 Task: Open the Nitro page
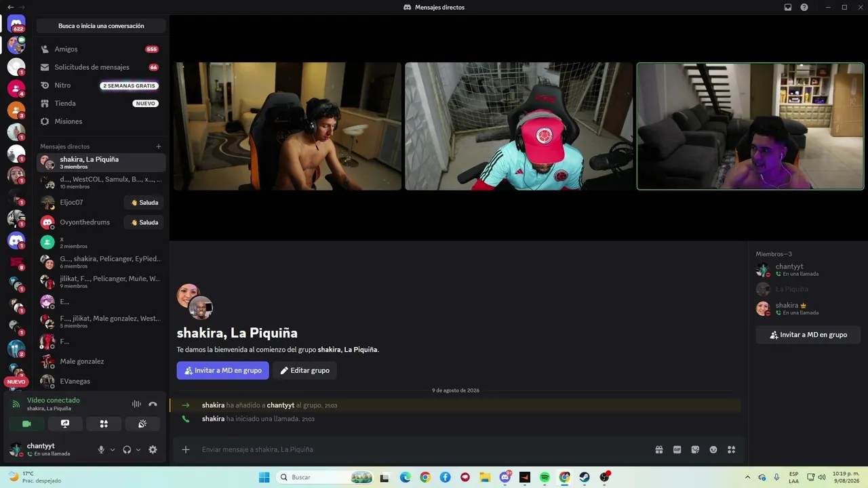click(101, 85)
